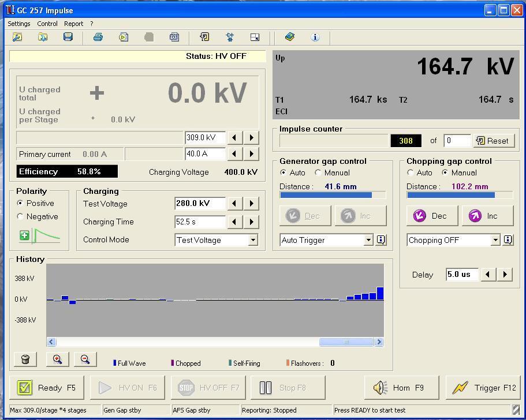Decrease the chopping gap with Dec
Viewport: 526px width, 420px height.
432,216
